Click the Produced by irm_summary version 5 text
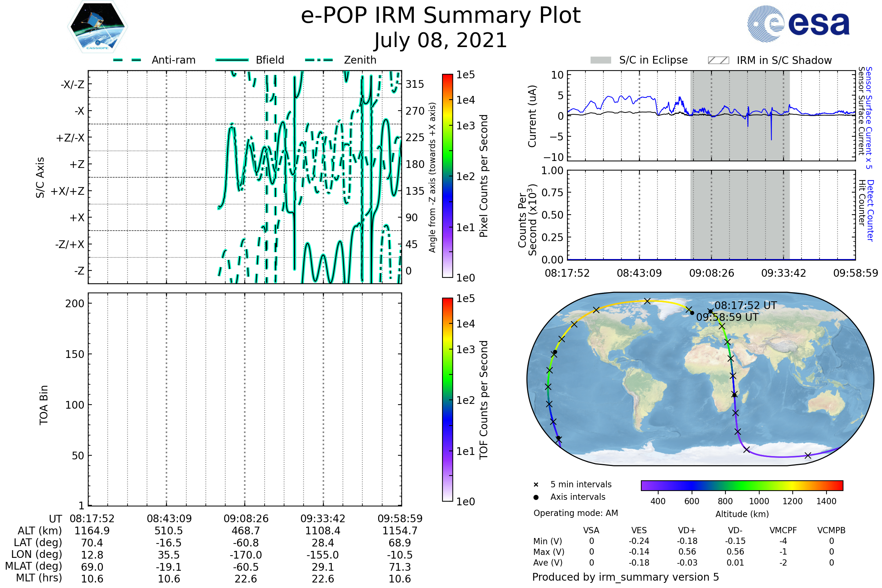The image size is (882, 588). 625,577
